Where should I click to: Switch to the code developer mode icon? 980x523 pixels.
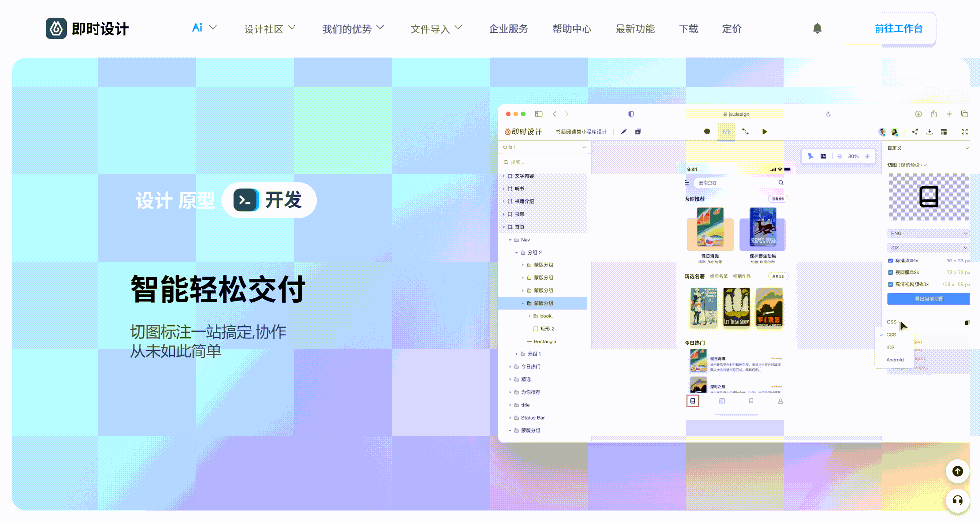point(726,132)
